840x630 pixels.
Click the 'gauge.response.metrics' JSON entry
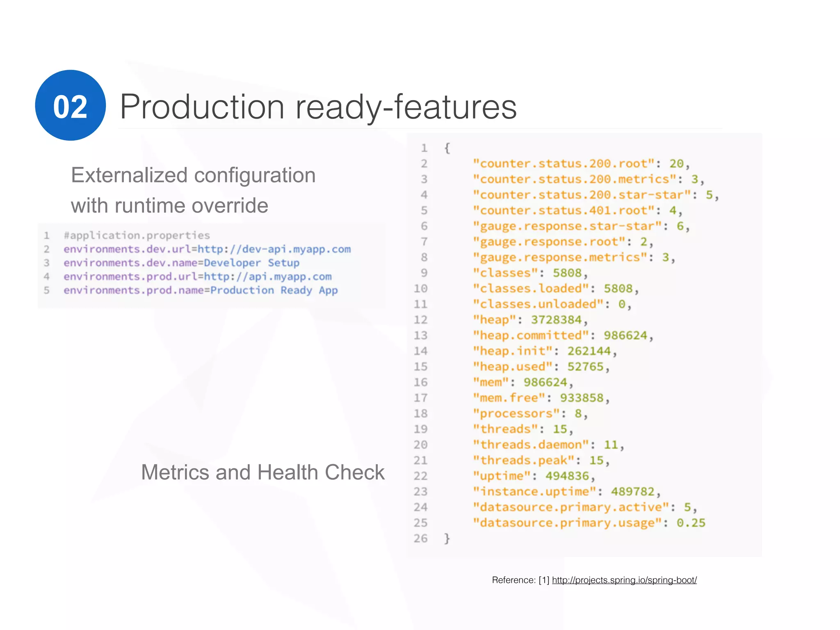point(574,257)
